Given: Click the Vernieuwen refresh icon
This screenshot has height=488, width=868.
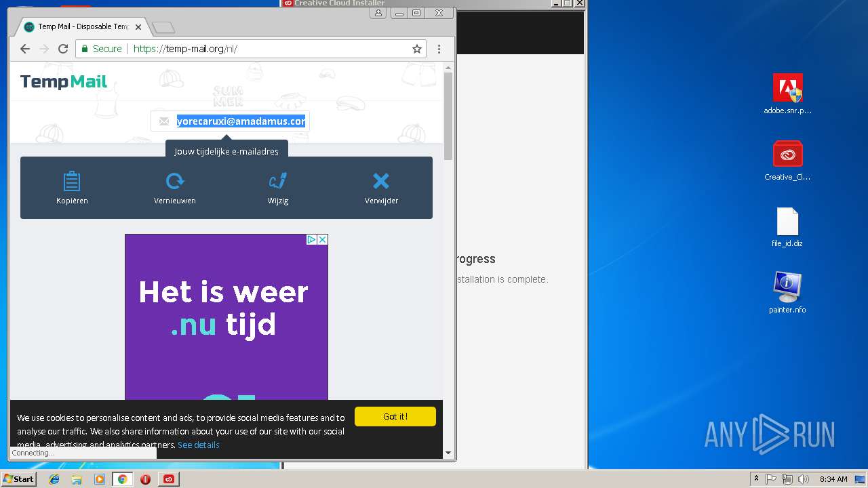Looking at the screenshot, I should tap(175, 181).
